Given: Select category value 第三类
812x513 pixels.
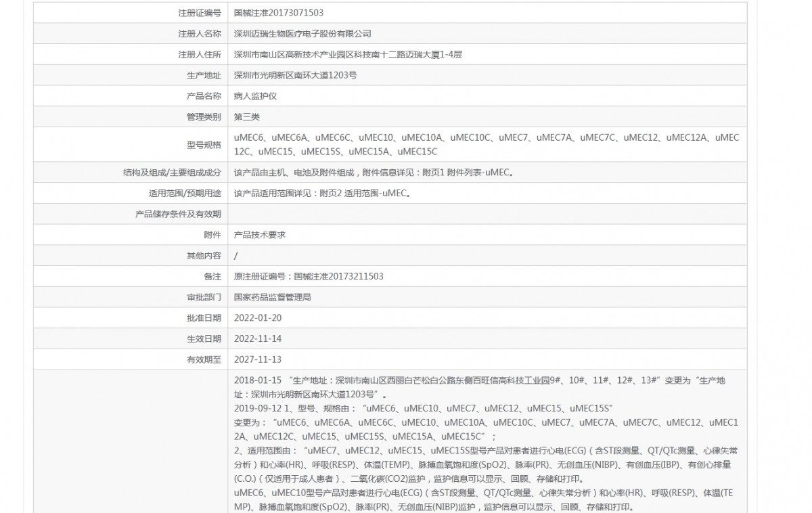Looking at the screenshot, I should pyautogui.click(x=246, y=117).
